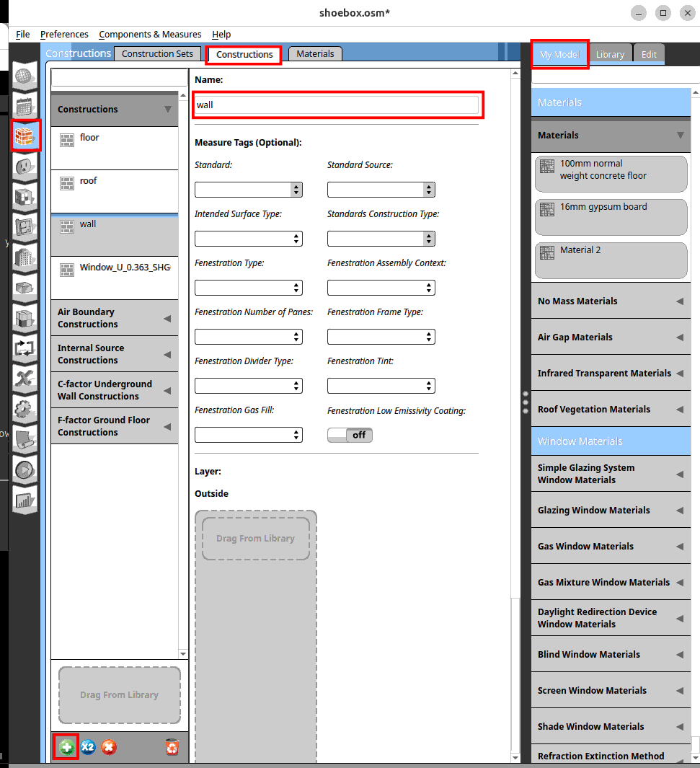Click the green add new construction button
Viewport: 700px width, 768px height.
(x=67, y=747)
